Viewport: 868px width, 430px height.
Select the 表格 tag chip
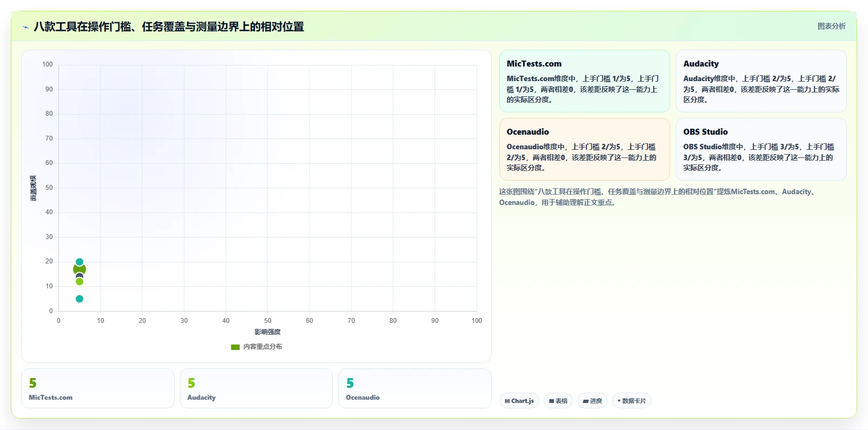pyautogui.click(x=558, y=401)
